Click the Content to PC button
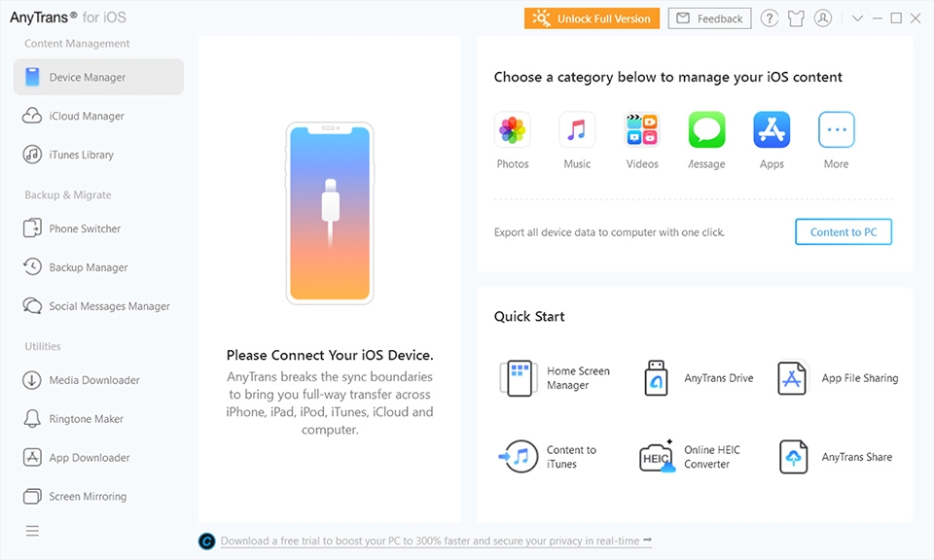934x560 pixels. [x=843, y=232]
